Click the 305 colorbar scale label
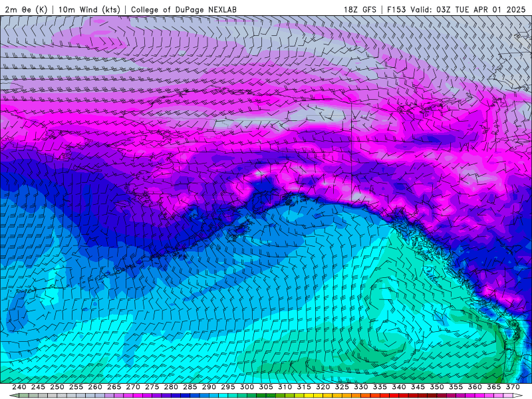 click(266, 387)
